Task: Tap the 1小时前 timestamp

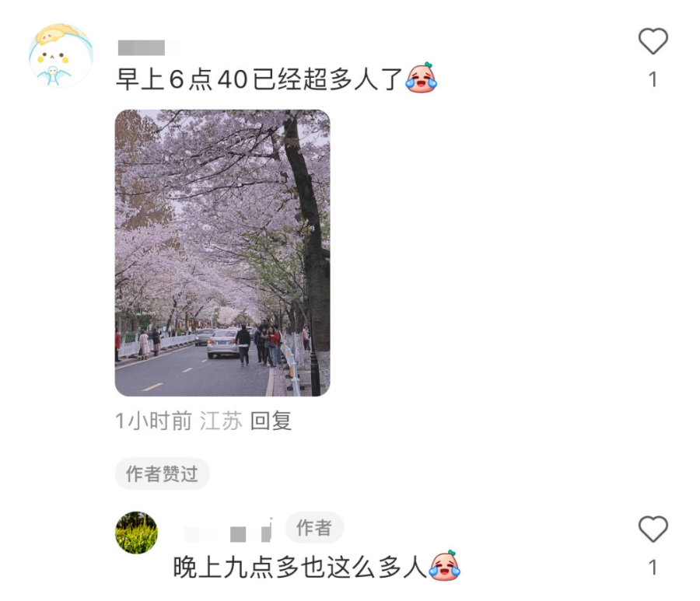Action: tap(153, 421)
